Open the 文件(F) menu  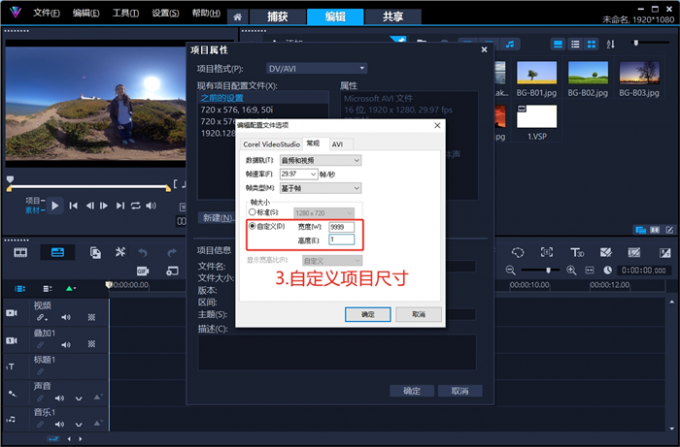pos(46,13)
